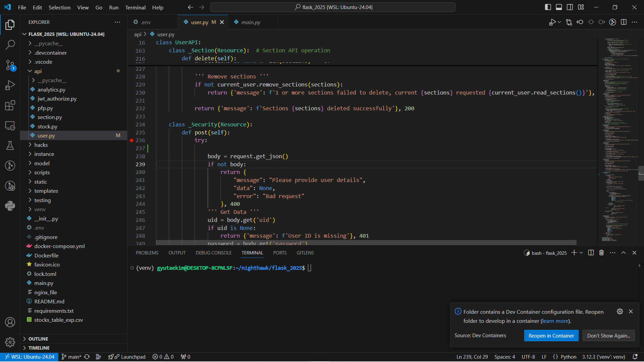Dismiss the Dev Container notification
Screen dimensions: 644x362
[631, 311]
